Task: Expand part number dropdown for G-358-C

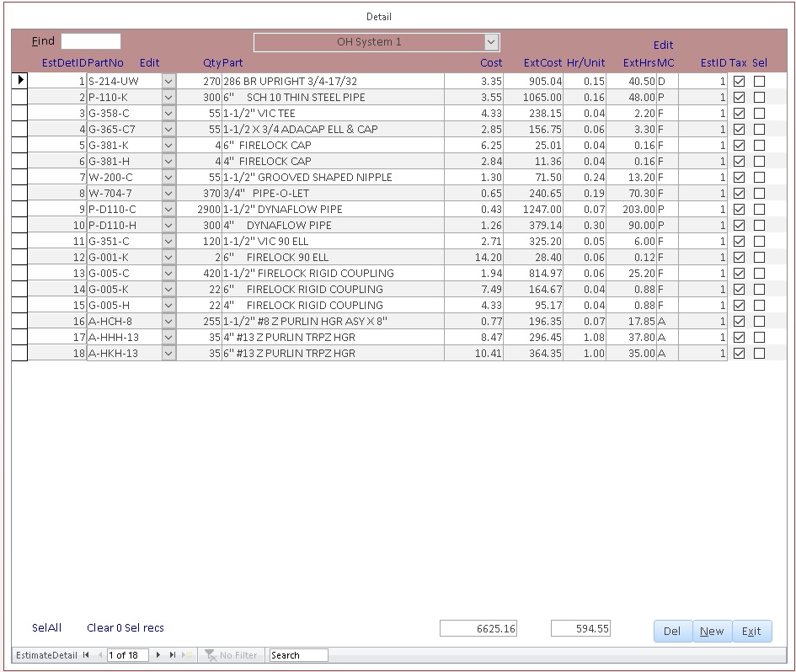Action: [168, 114]
